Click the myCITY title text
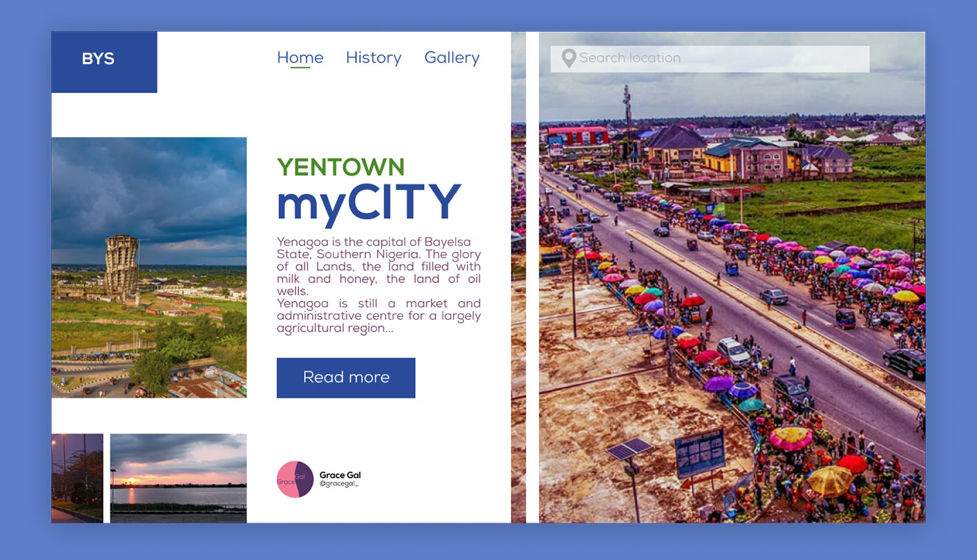The image size is (977, 560). pos(369,204)
